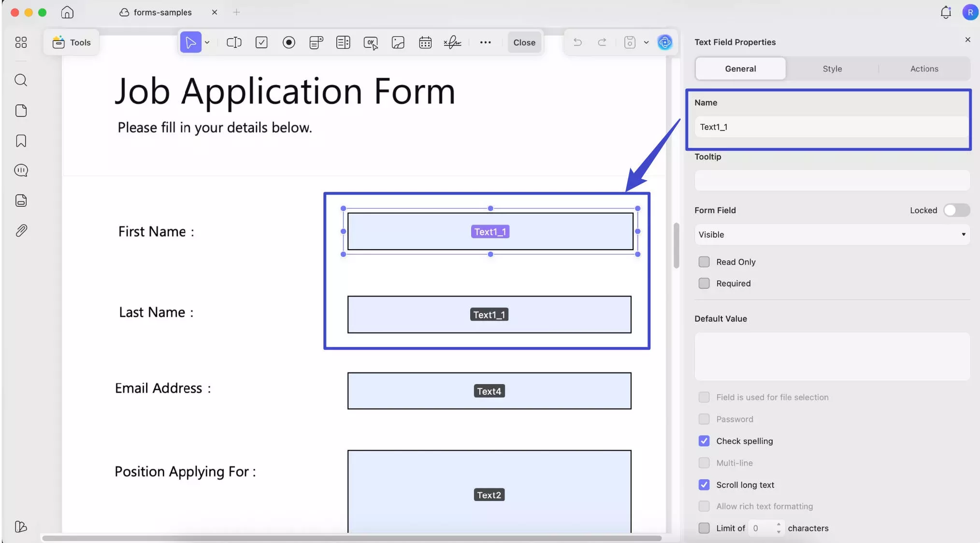Image resolution: width=980 pixels, height=543 pixels.
Task: Toggle the Locked switch
Action: [957, 210]
